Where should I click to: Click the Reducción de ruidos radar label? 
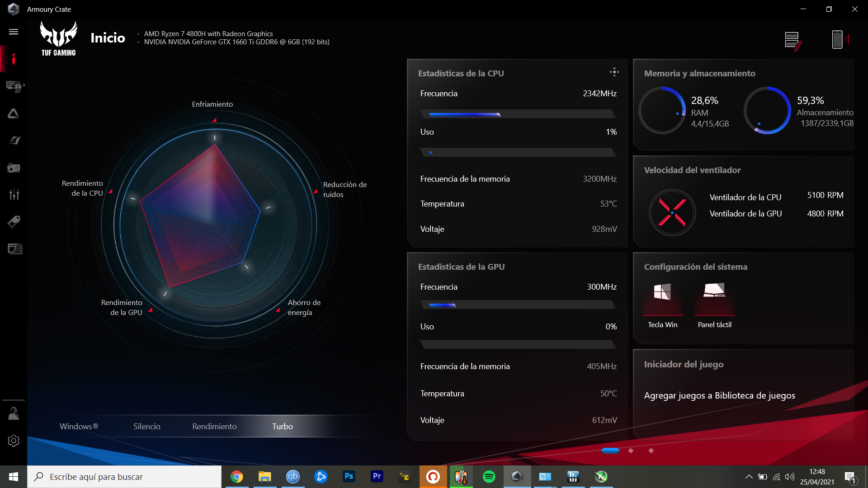coord(345,189)
